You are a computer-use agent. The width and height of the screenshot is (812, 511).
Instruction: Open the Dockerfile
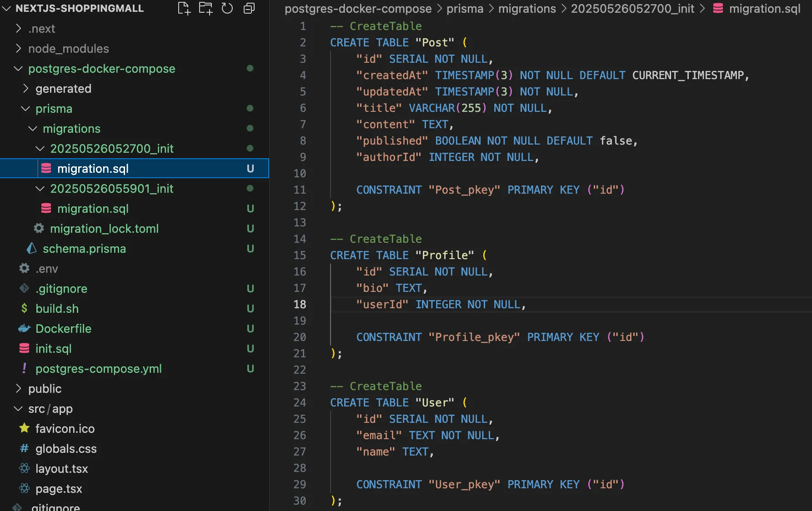63,329
